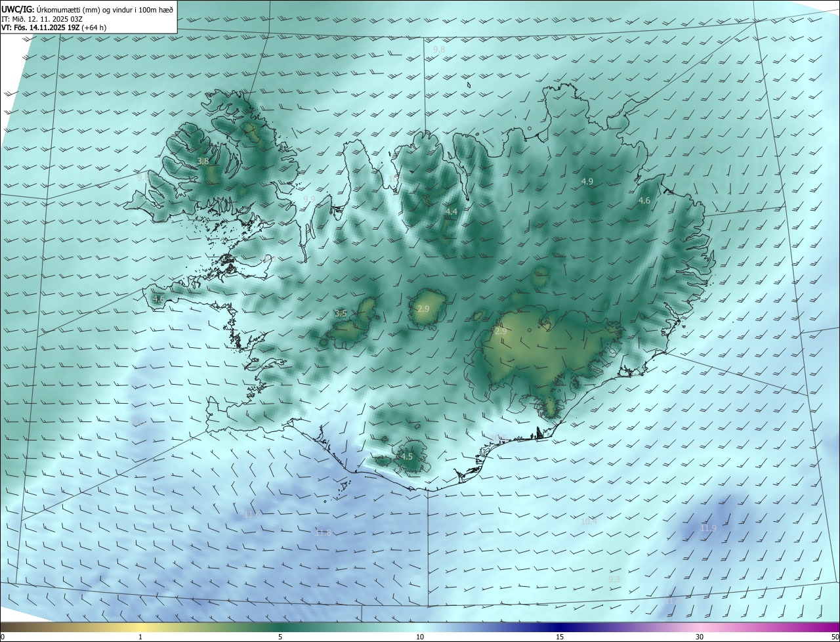Click the 'UWC/IG:' label in the header box
The image size is (840, 642).
click(18, 9)
